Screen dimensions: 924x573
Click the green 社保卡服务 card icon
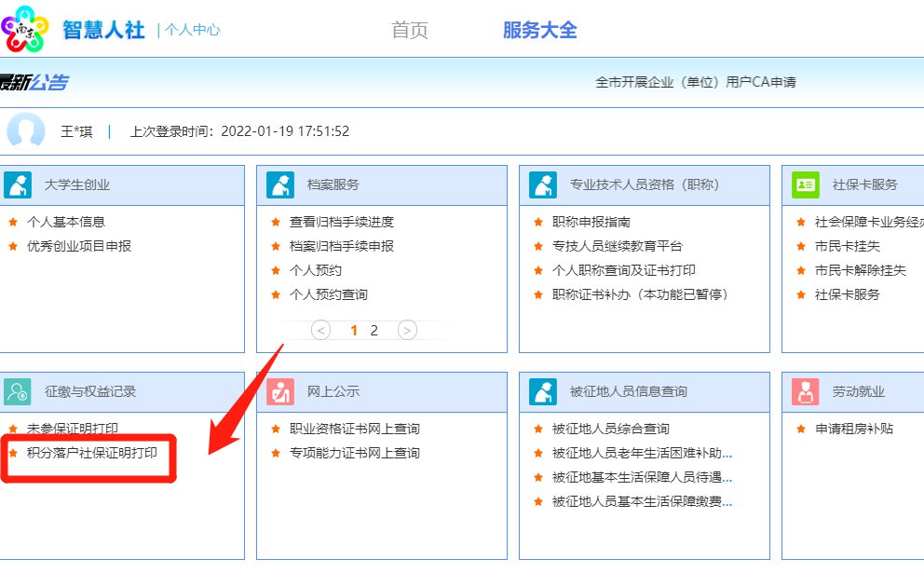(806, 184)
